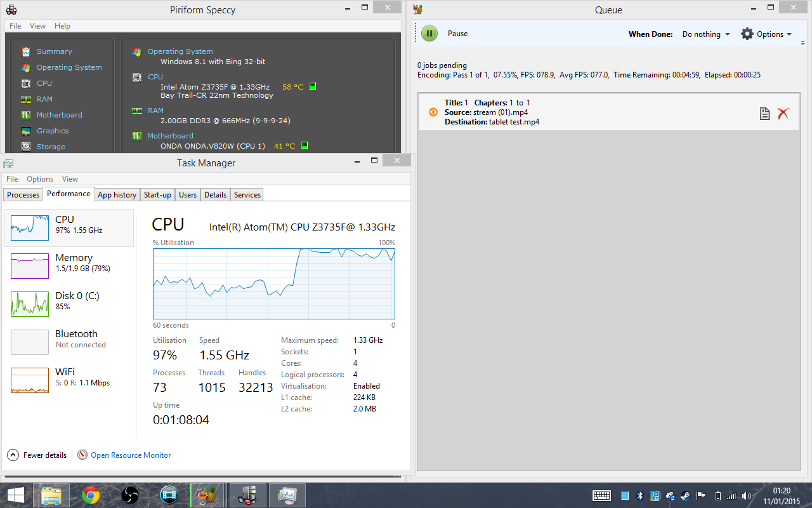Switch to HandBrake on taskbar
812x508 pixels.
207,495
